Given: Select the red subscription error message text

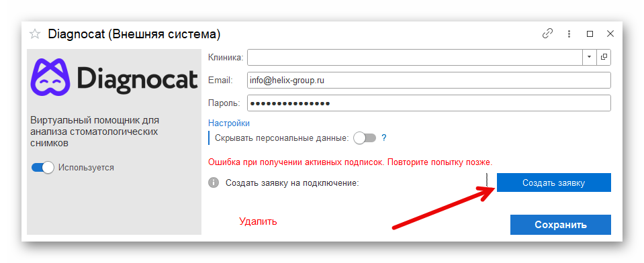Looking at the screenshot, I should 351,162.
